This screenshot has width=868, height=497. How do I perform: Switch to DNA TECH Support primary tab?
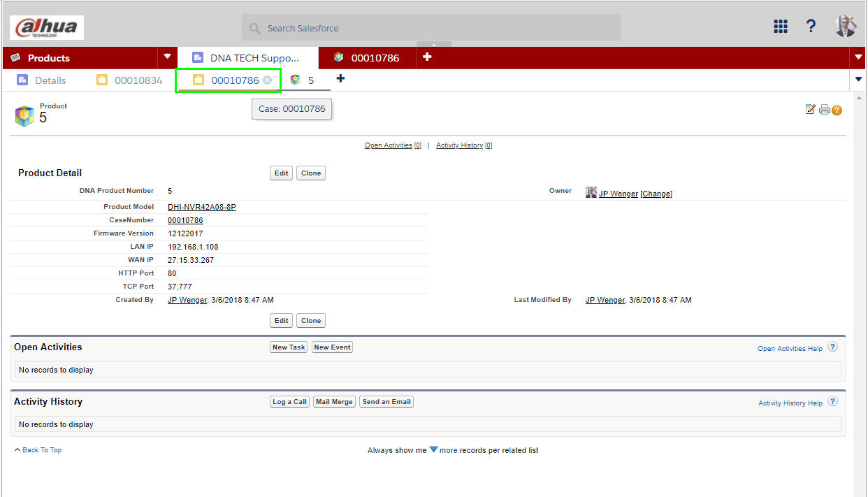point(247,58)
